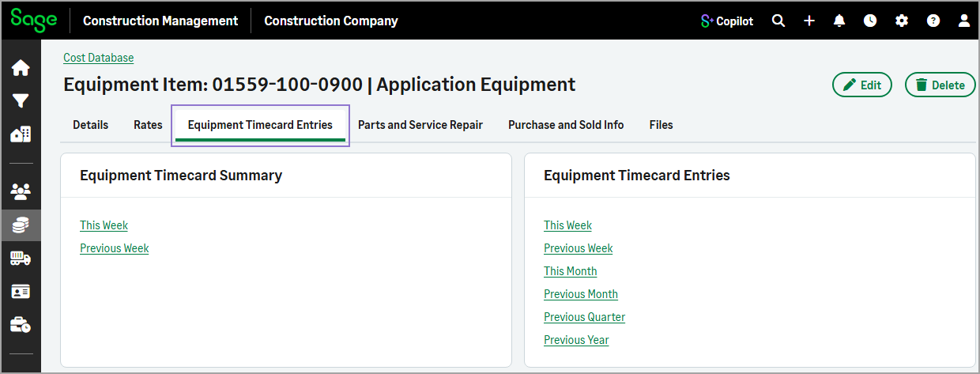Screen dimensions: 980x374
Task: Click the Construction Management title
Action: (x=160, y=21)
